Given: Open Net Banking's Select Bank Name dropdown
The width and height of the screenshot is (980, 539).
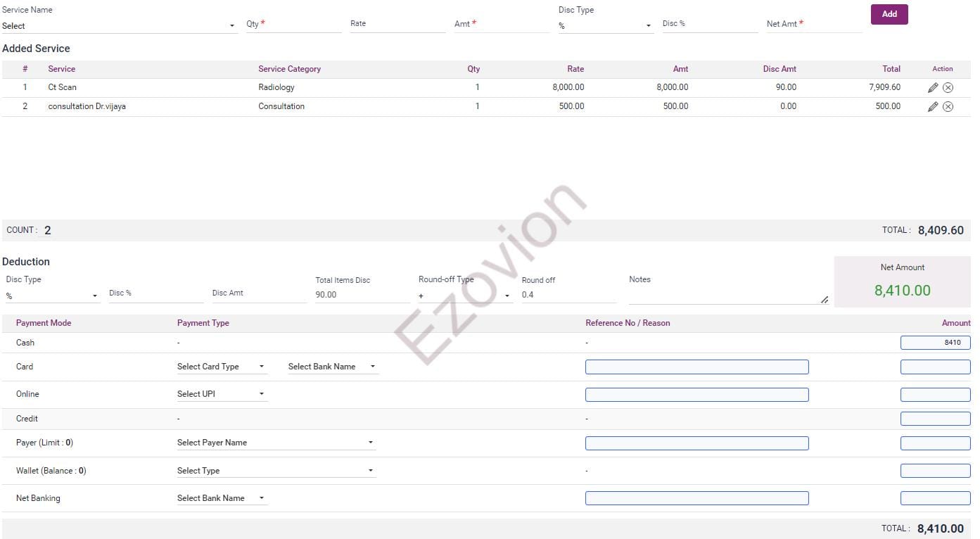Looking at the screenshot, I should tap(221, 498).
